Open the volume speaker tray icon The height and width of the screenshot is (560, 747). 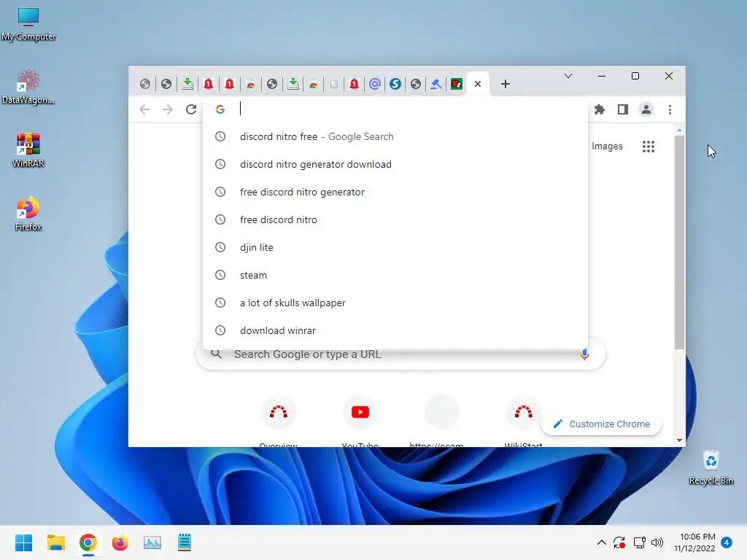pyautogui.click(x=657, y=542)
